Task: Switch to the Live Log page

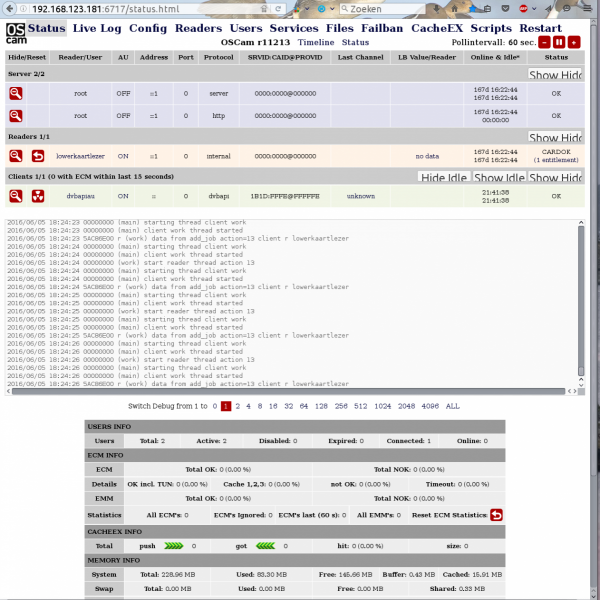Action: pos(98,28)
